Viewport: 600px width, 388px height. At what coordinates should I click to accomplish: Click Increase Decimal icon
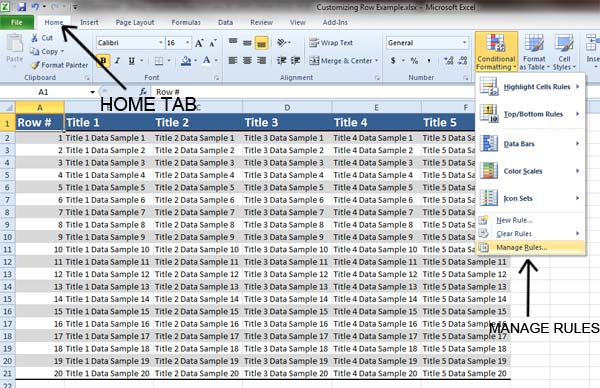coord(448,60)
